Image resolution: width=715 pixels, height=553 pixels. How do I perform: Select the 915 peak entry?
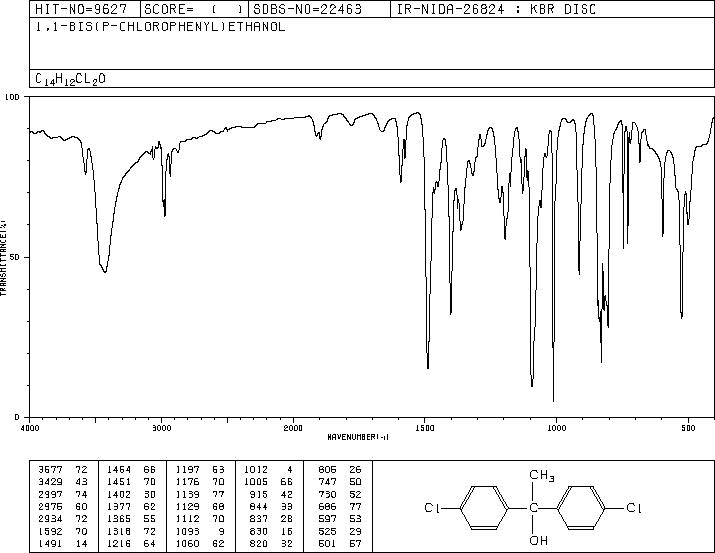(x=259, y=495)
